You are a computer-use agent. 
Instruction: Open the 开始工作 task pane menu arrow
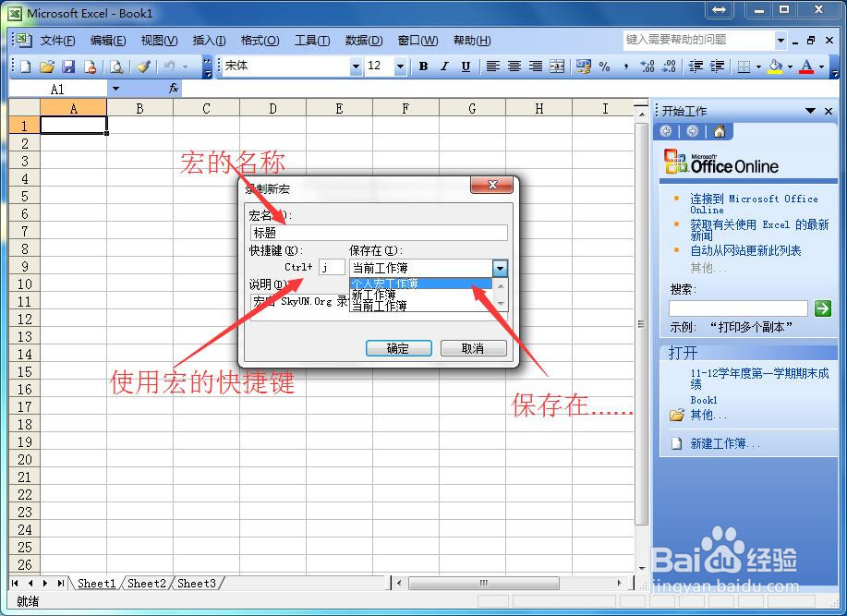[810, 111]
